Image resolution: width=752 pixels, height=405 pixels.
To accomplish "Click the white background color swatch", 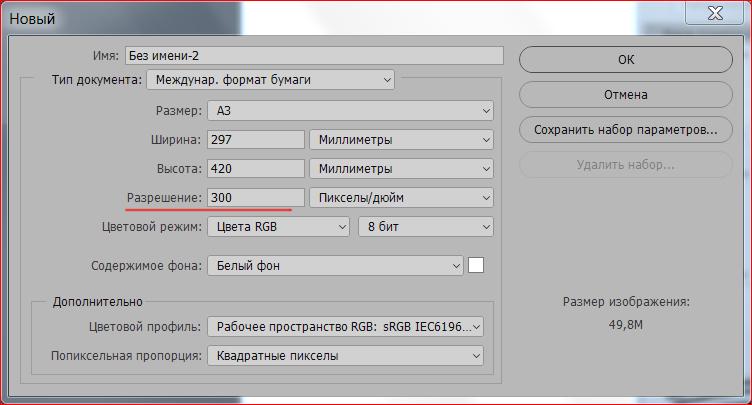I will coord(476,265).
